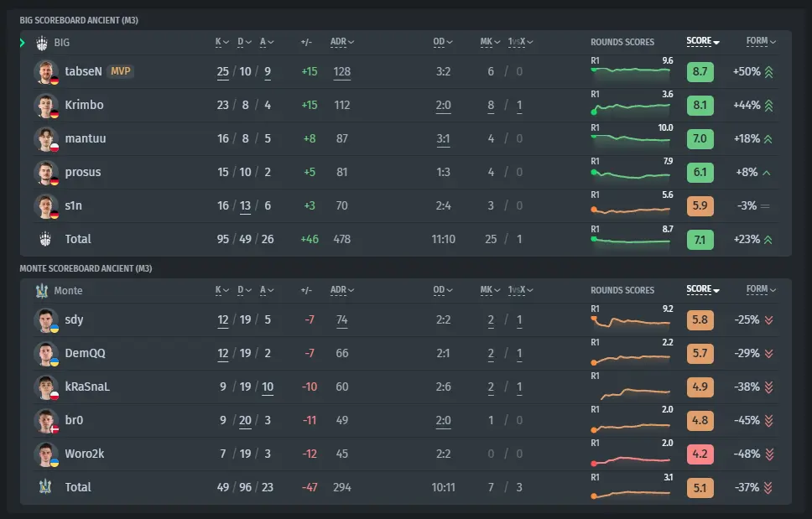
Task: Click Monte Total form down-arrow icon
Action: (x=768, y=487)
